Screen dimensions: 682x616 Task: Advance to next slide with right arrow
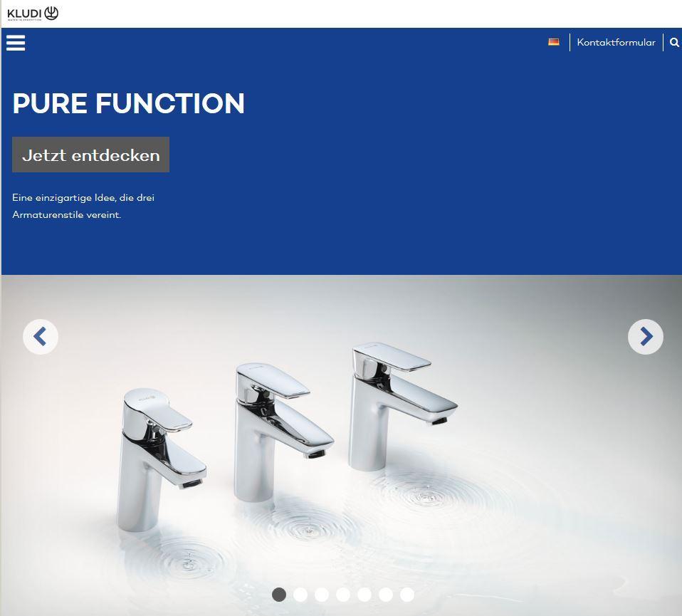click(x=646, y=337)
